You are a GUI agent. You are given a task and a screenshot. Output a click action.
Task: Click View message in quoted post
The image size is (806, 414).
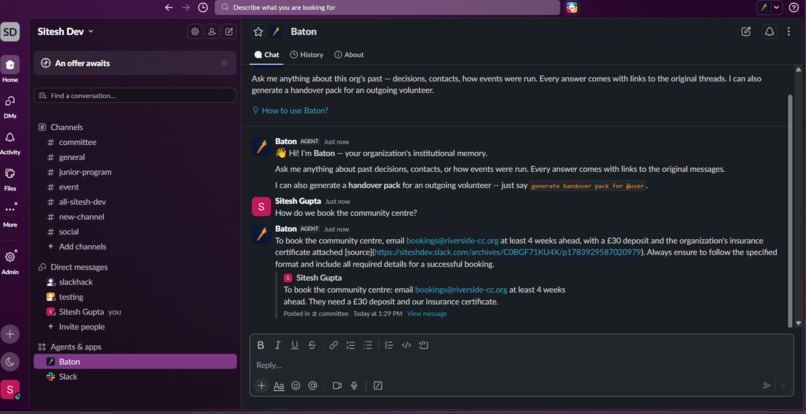(427, 314)
